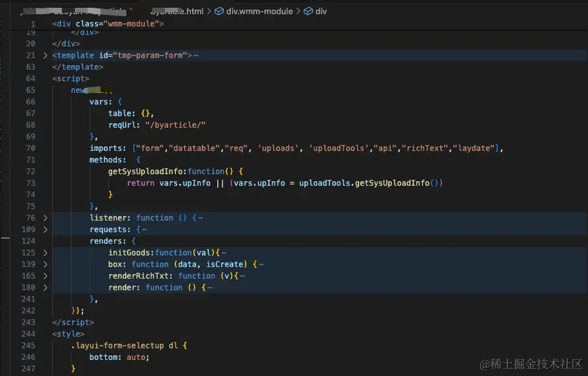The width and height of the screenshot is (588, 376).
Task: Click the "laydate" string in imports array
Action: pos(474,148)
